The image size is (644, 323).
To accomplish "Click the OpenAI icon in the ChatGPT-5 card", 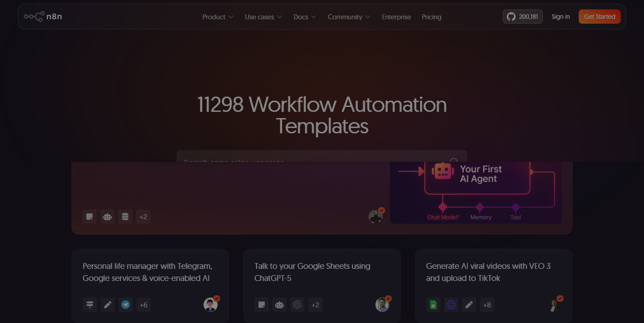I will coord(297,305).
